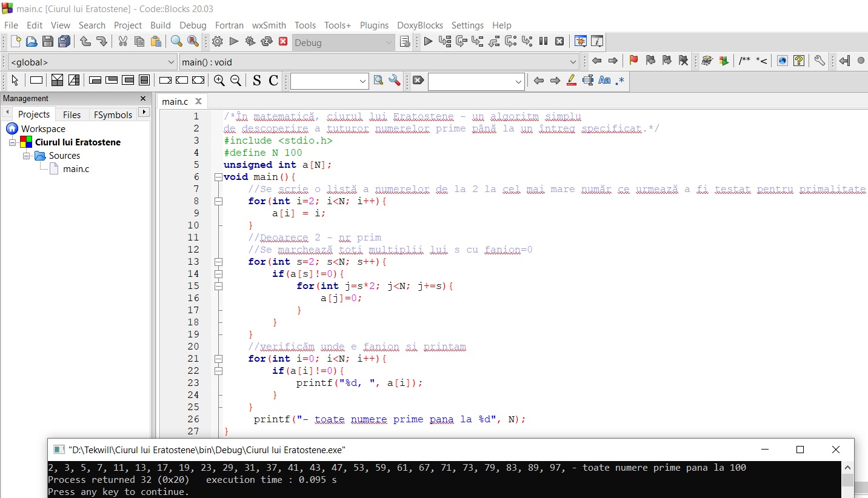Switch to the FSymbols tab
Screen dimensions: 868x498
coord(113,114)
